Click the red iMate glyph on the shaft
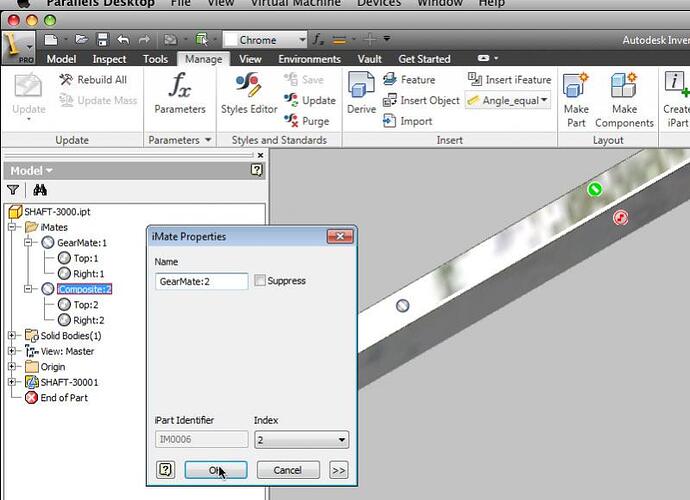The image size is (690, 500). pos(620,217)
